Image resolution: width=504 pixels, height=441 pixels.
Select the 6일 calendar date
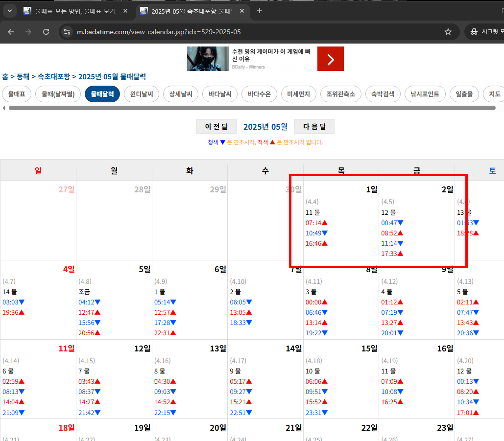pos(220,269)
